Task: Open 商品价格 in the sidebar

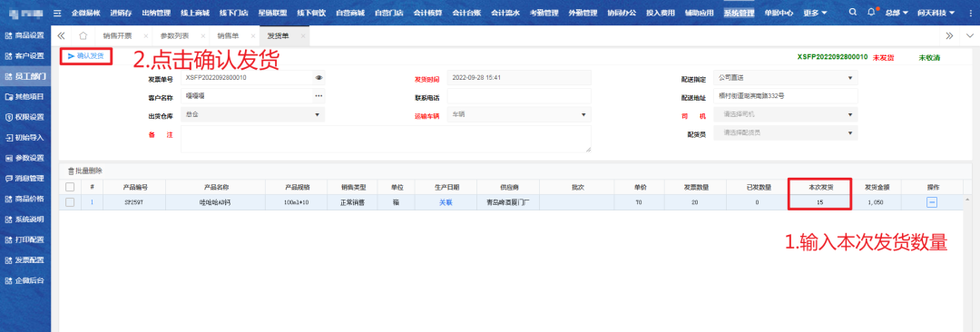Action: click(25, 199)
